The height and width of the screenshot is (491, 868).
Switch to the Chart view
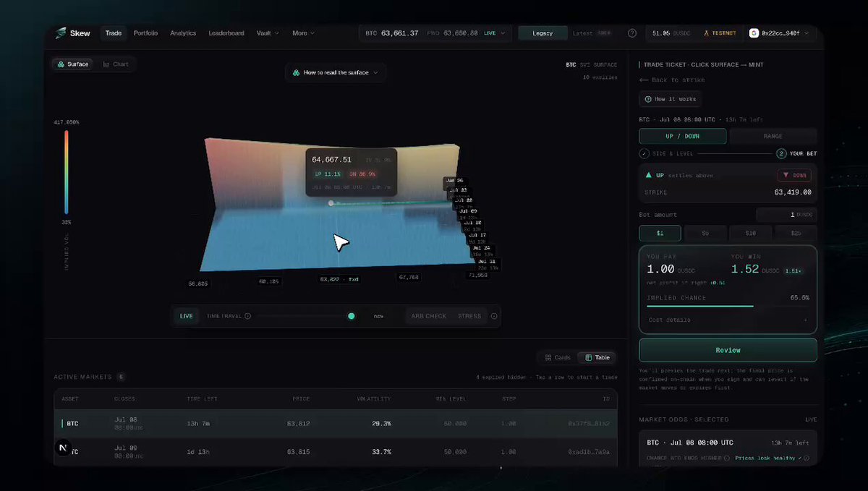(x=116, y=64)
